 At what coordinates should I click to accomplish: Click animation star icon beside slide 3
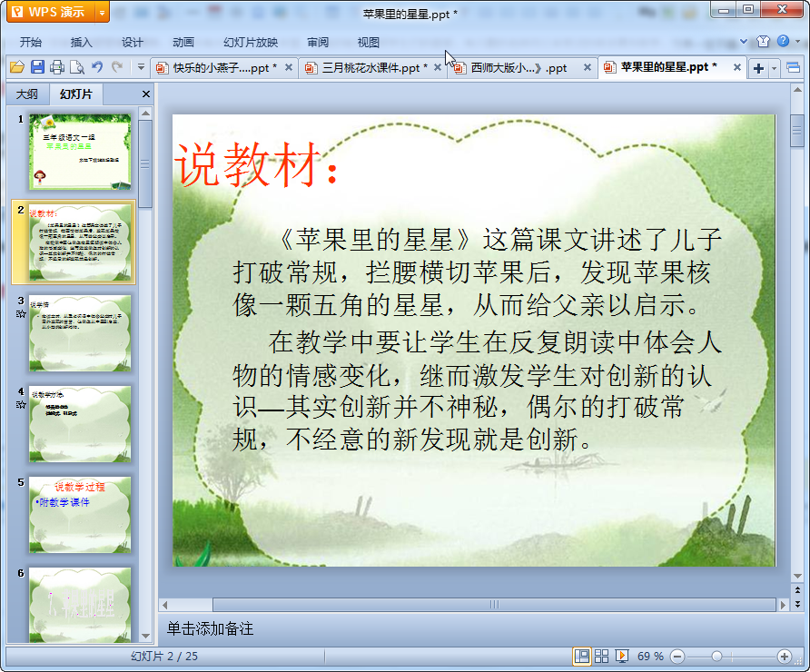pos(21,313)
